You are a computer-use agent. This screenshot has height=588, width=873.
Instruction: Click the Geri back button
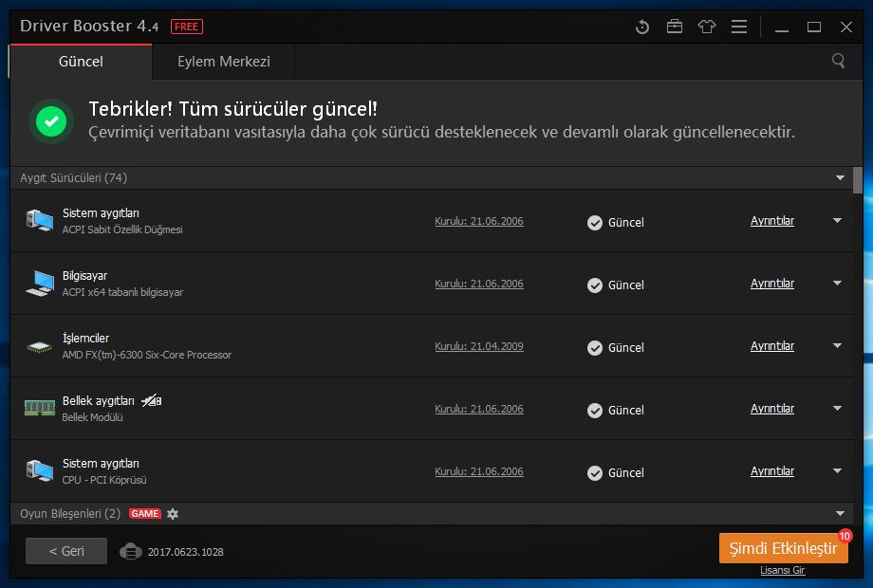66,551
